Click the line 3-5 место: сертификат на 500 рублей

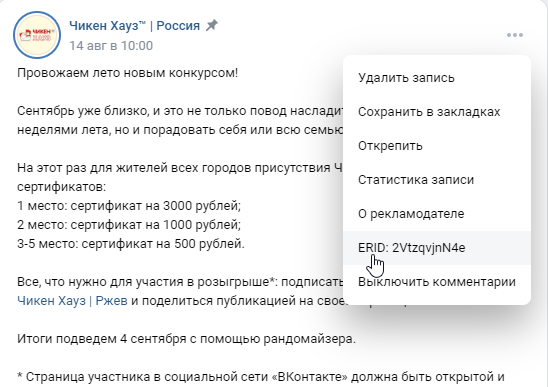point(131,243)
